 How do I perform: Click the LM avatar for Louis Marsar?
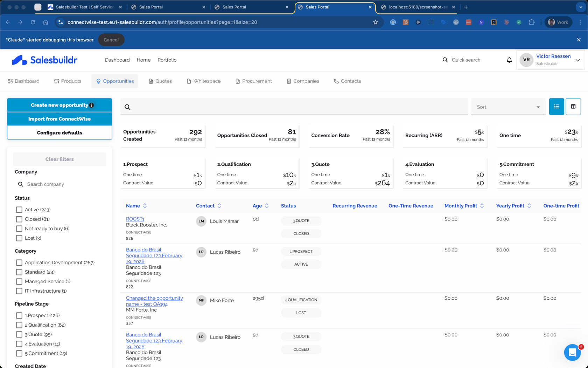[x=201, y=221]
